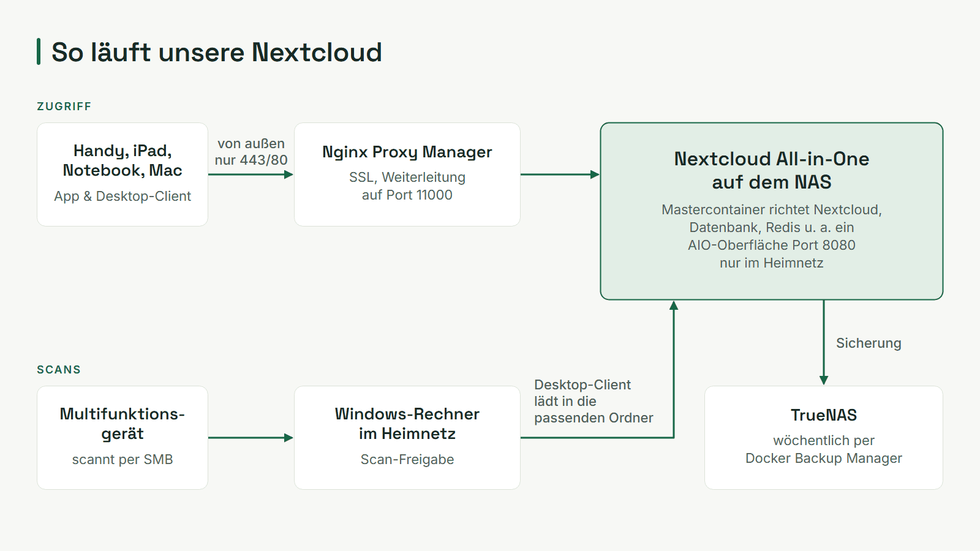Click the 'SCANS' section label
980x551 pixels.
click(59, 370)
